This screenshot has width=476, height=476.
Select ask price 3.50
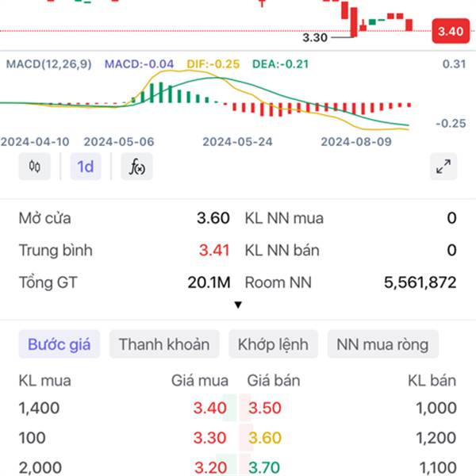click(x=265, y=408)
